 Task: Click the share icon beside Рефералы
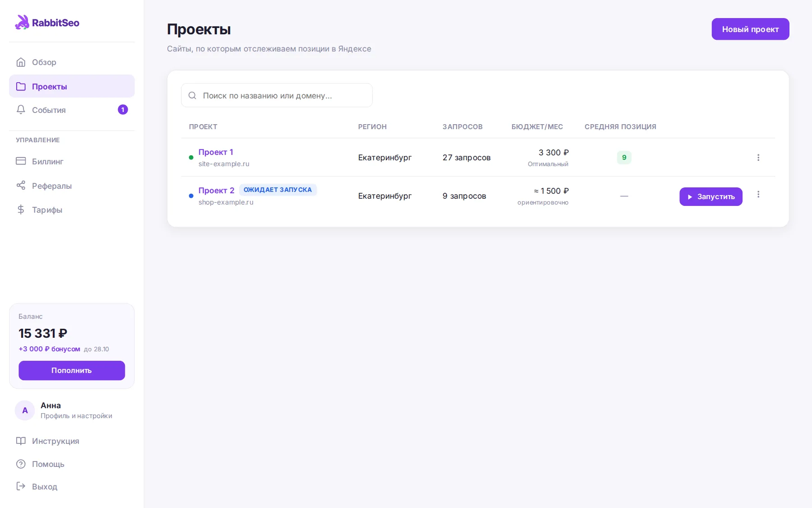21,185
